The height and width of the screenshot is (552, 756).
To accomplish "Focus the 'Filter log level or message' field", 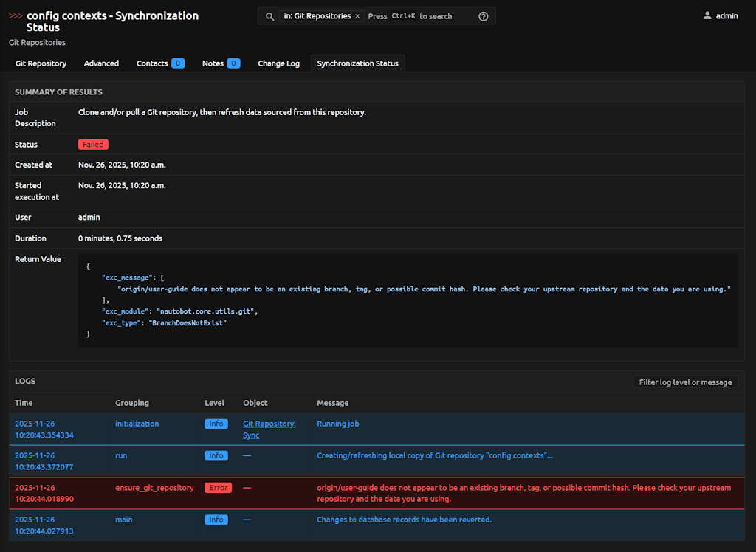I will pos(685,382).
